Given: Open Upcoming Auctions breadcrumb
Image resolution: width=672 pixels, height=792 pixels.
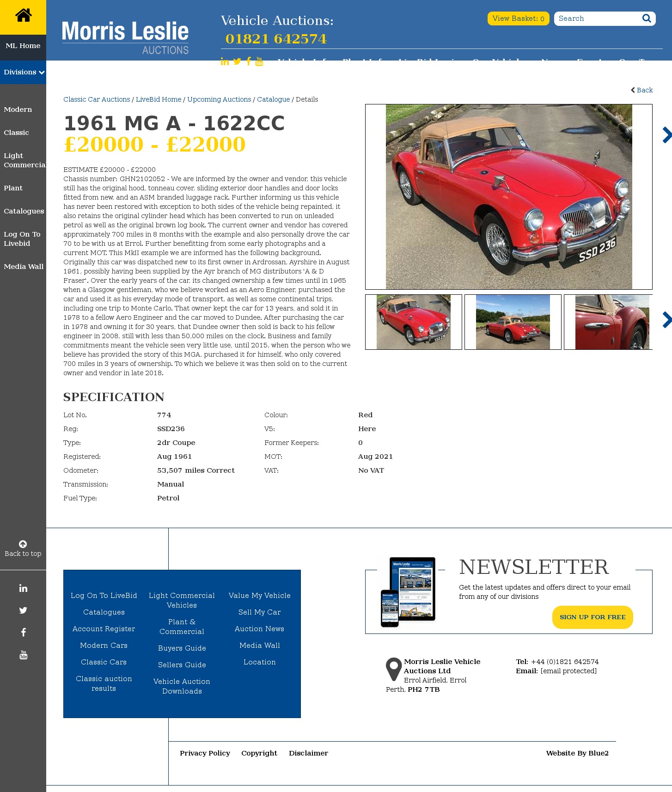Looking at the screenshot, I should point(219,99).
